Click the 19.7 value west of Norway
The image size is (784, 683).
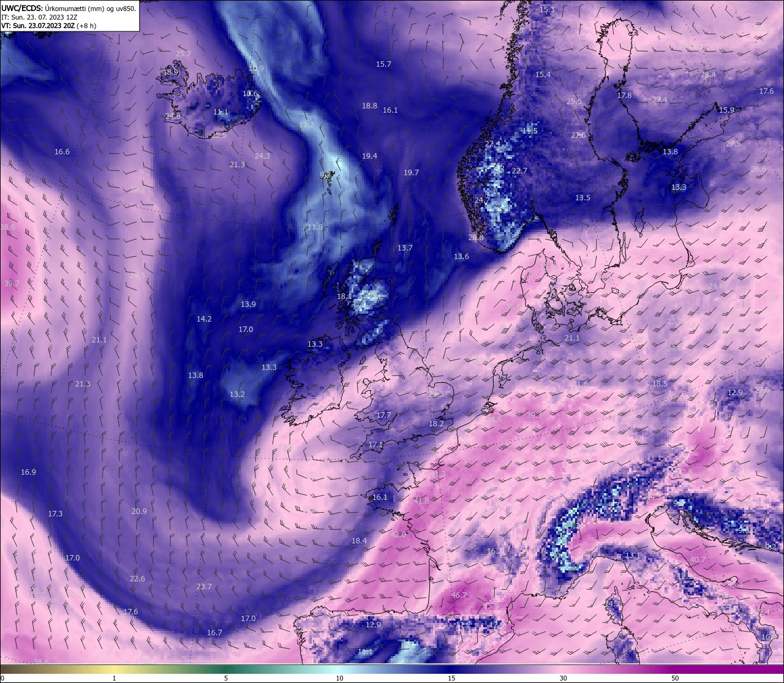click(x=411, y=173)
